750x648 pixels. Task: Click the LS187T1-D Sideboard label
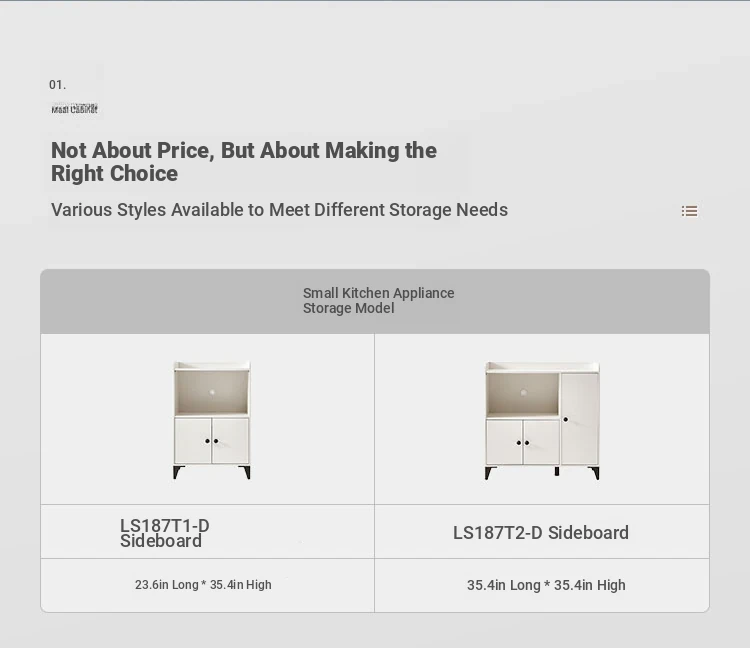pyautogui.click(x=165, y=533)
